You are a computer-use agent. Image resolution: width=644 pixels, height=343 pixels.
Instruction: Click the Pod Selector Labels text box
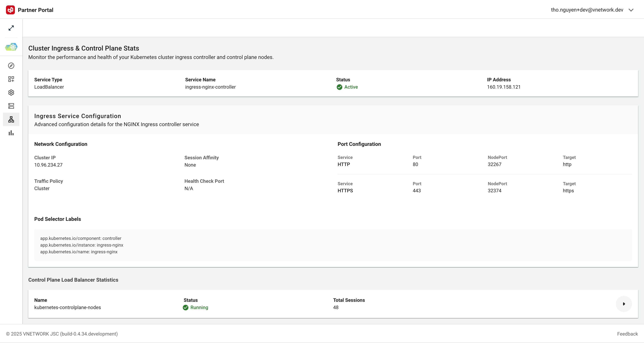click(x=333, y=245)
